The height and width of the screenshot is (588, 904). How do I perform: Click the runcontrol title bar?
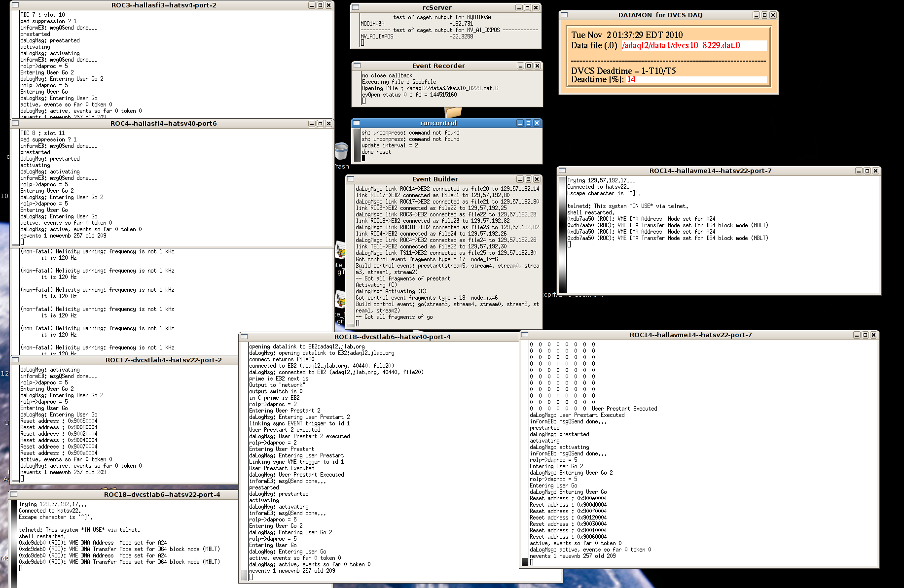438,123
